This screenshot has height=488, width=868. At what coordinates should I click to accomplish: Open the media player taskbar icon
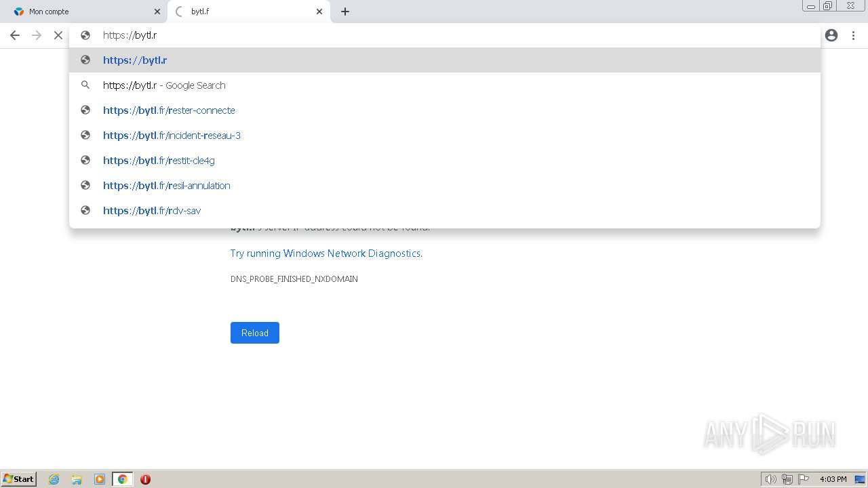(100, 479)
